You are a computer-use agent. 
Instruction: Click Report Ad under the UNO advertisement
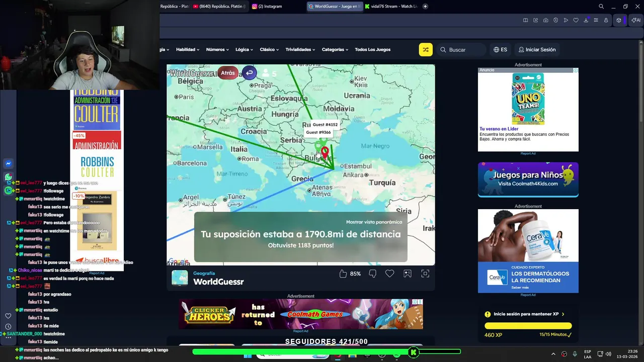click(x=528, y=153)
